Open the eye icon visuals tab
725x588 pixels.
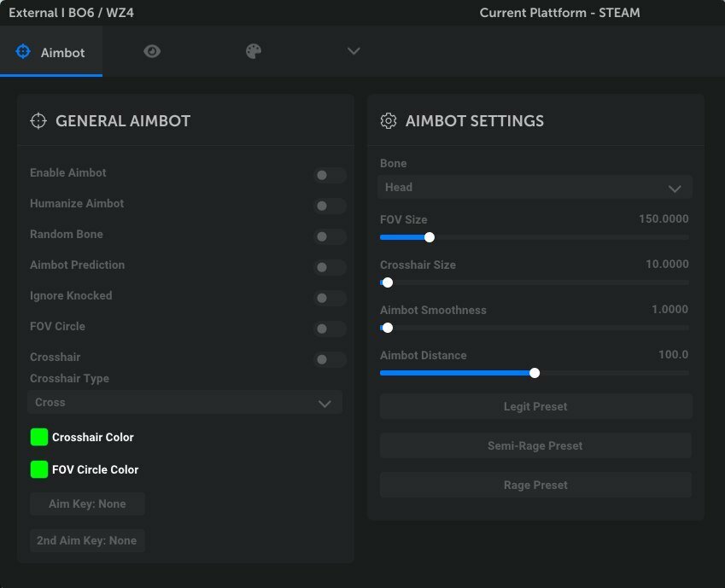point(152,51)
